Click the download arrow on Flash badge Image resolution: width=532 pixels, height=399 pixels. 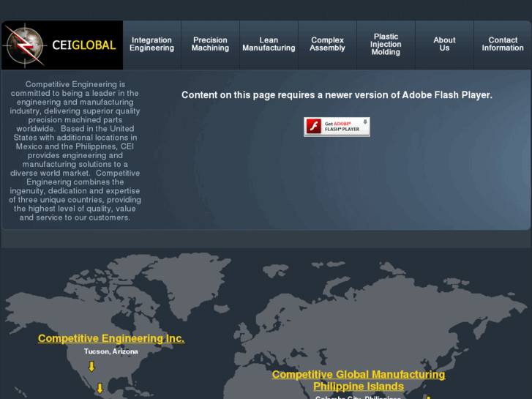[x=365, y=122]
